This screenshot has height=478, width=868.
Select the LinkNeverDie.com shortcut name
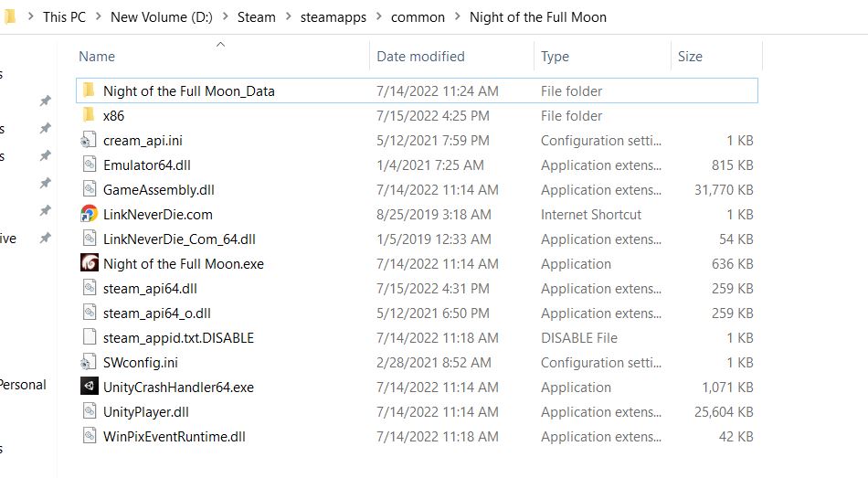coord(158,215)
